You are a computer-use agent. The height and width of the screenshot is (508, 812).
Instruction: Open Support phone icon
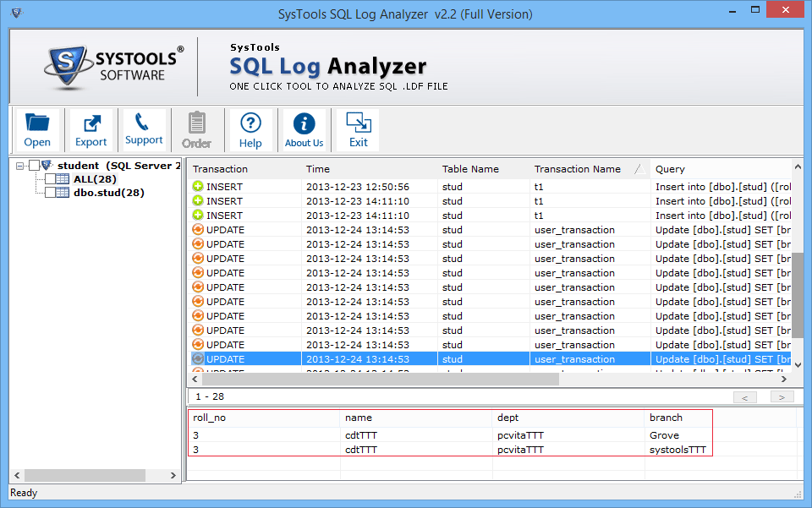[144, 130]
